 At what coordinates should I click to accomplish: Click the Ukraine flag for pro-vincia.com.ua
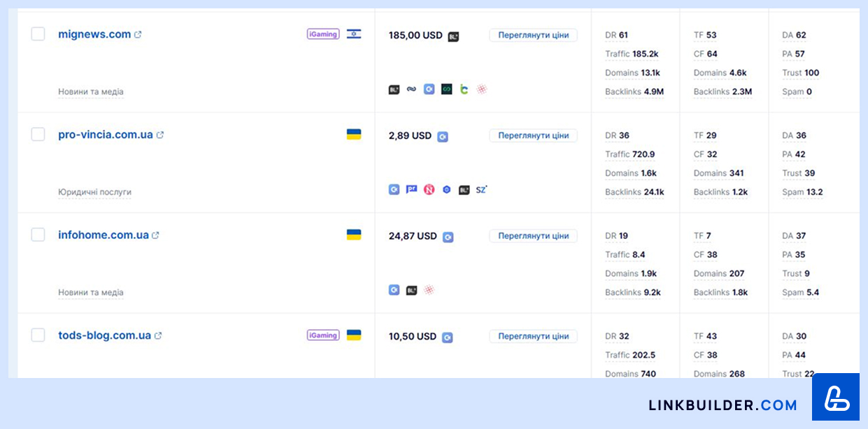pyautogui.click(x=354, y=134)
